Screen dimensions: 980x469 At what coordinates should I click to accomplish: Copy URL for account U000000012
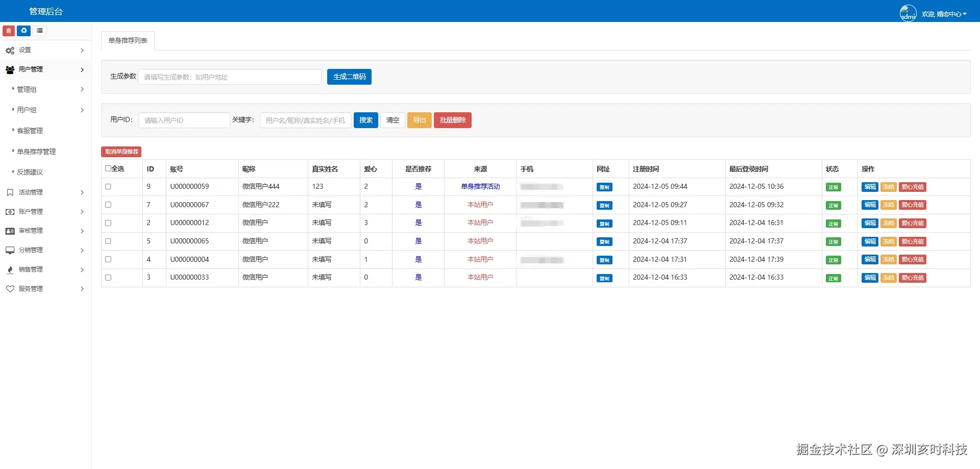(604, 224)
